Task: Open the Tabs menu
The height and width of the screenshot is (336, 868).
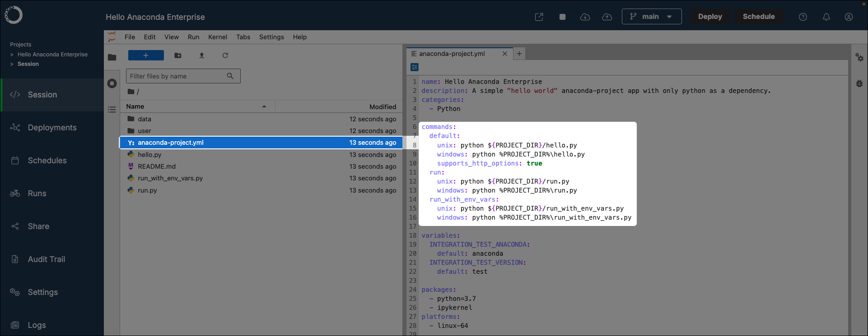Action: [243, 37]
